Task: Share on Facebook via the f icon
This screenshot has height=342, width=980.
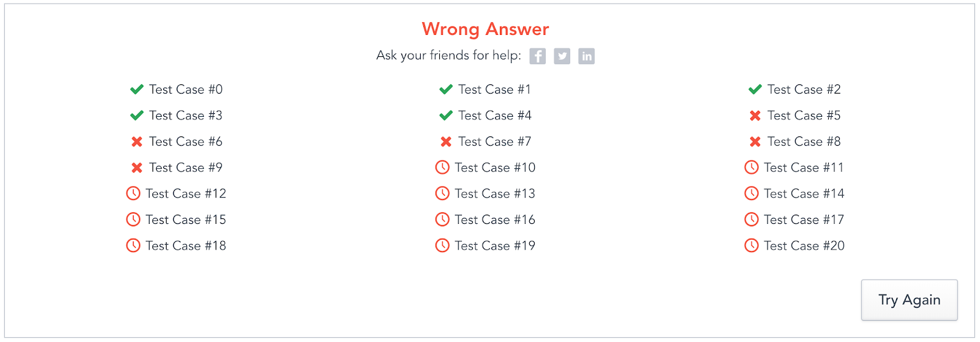Action: click(x=538, y=56)
